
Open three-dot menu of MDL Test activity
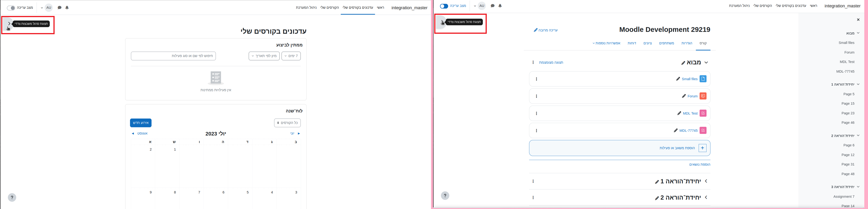(x=536, y=114)
